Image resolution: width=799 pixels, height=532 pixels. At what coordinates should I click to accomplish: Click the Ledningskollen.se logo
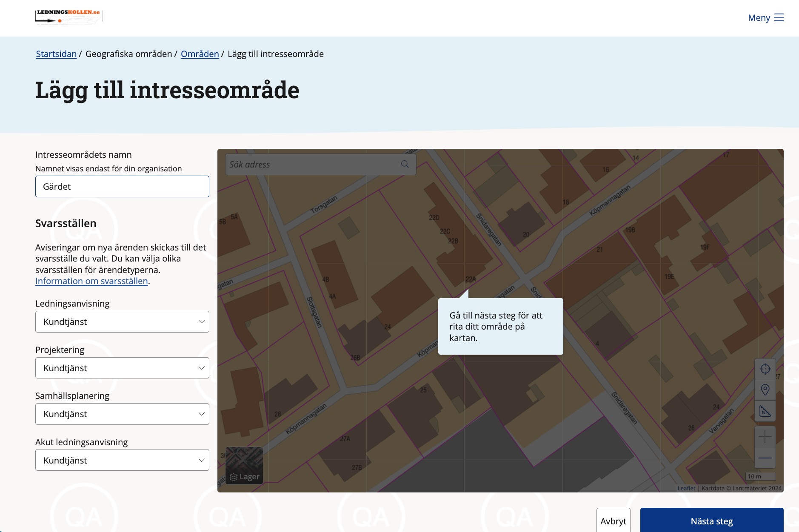tap(68, 17)
